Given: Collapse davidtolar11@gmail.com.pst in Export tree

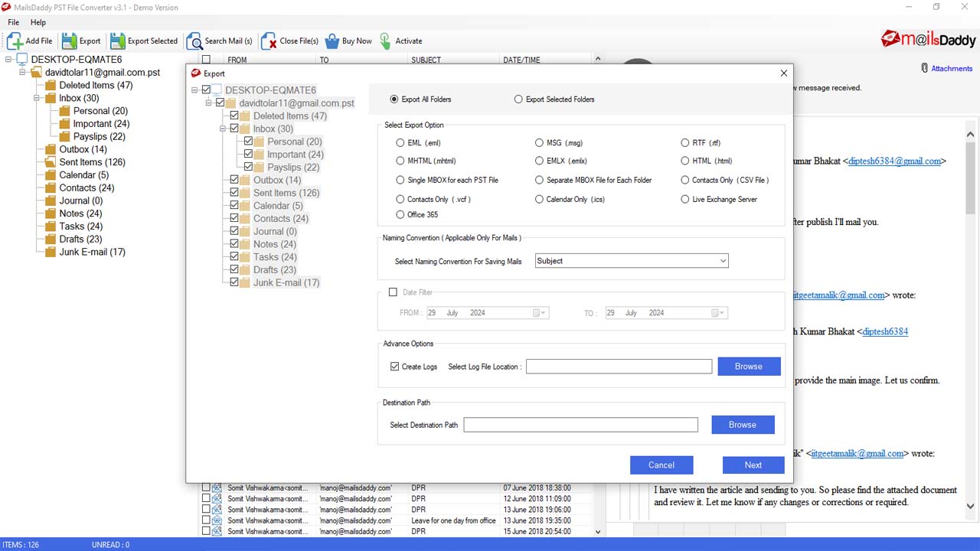Looking at the screenshot, I should pos(209,103).
